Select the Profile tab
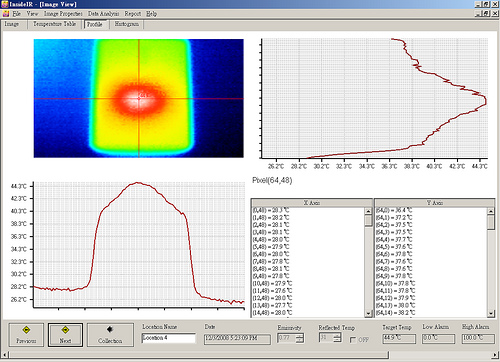Screen dimensions: 500x362 (x=95, y=24)
